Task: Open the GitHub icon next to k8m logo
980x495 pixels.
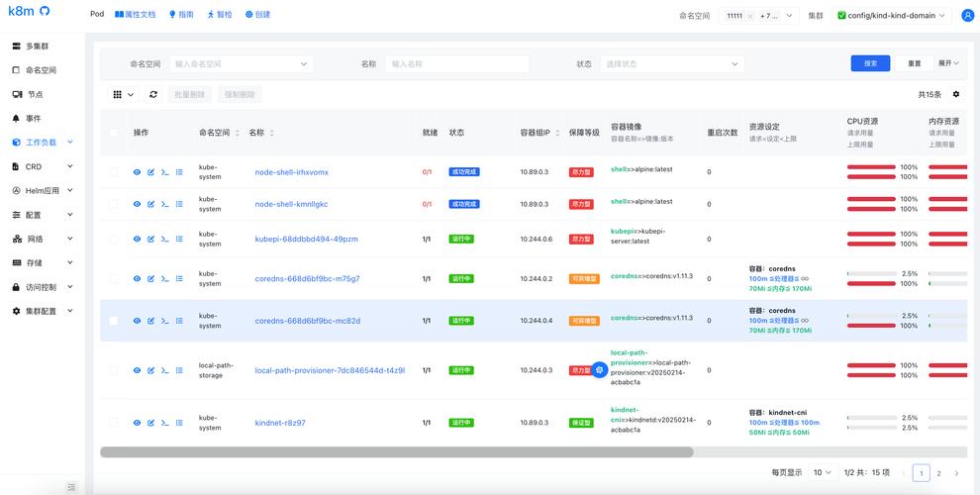Action: (45, 12)
